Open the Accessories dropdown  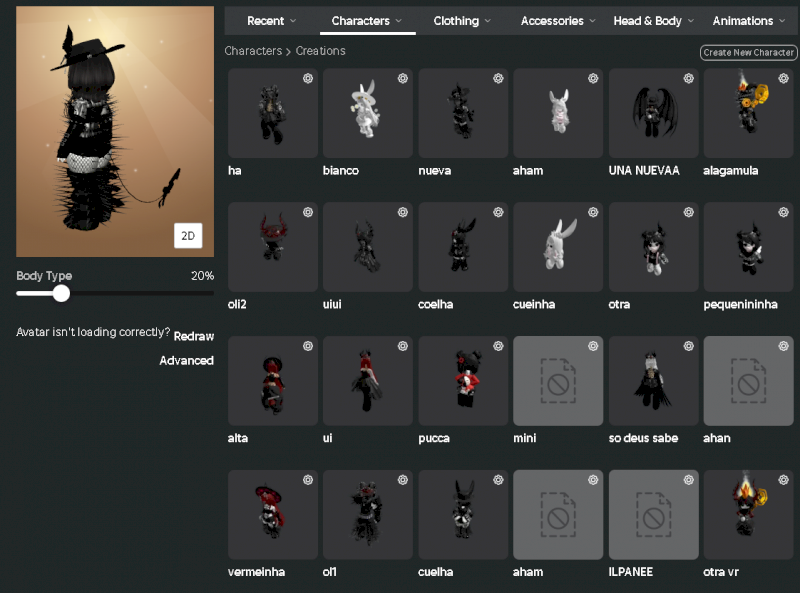[x=557, y=21]
